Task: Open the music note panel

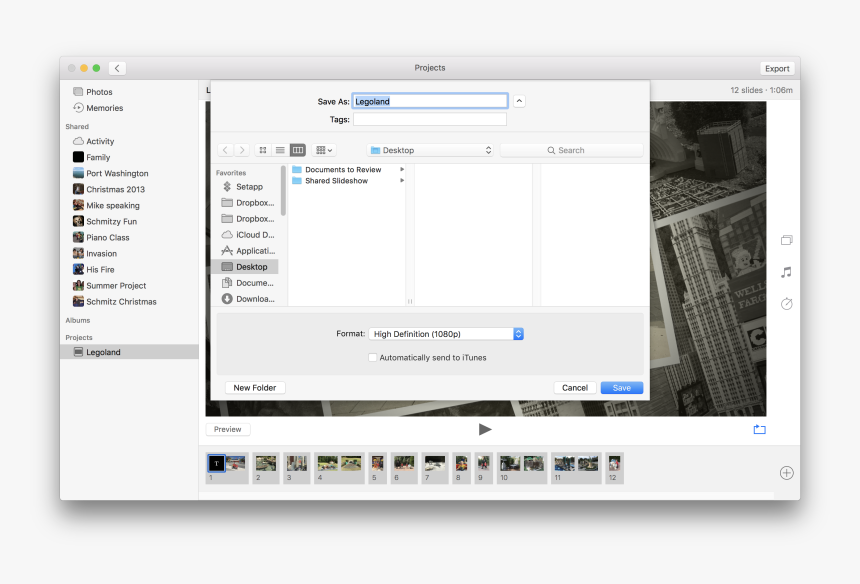Action: (x=786, y=272)
